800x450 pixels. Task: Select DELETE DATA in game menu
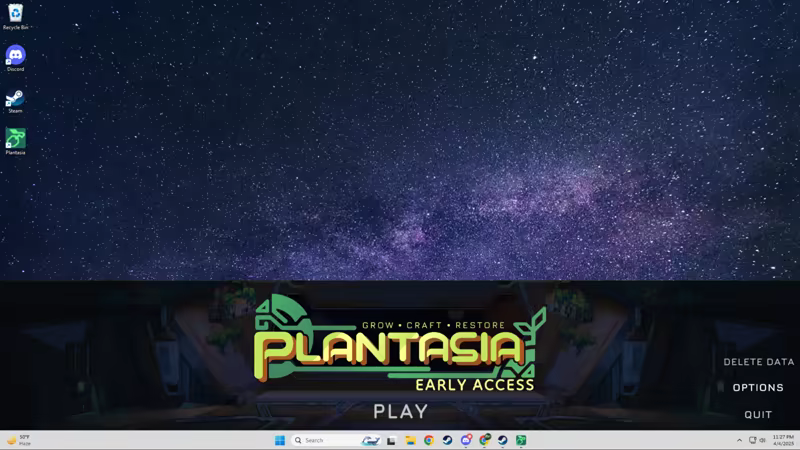tap(758, 362)
